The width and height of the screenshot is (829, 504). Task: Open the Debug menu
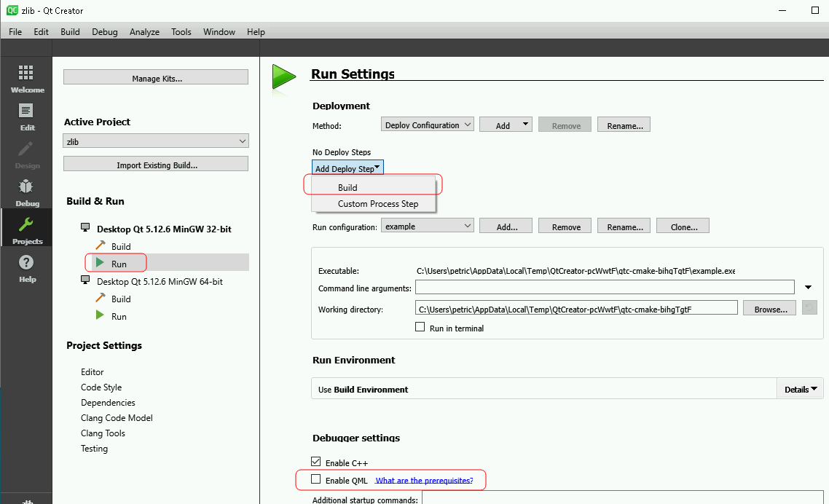click(x=105, y=32)
